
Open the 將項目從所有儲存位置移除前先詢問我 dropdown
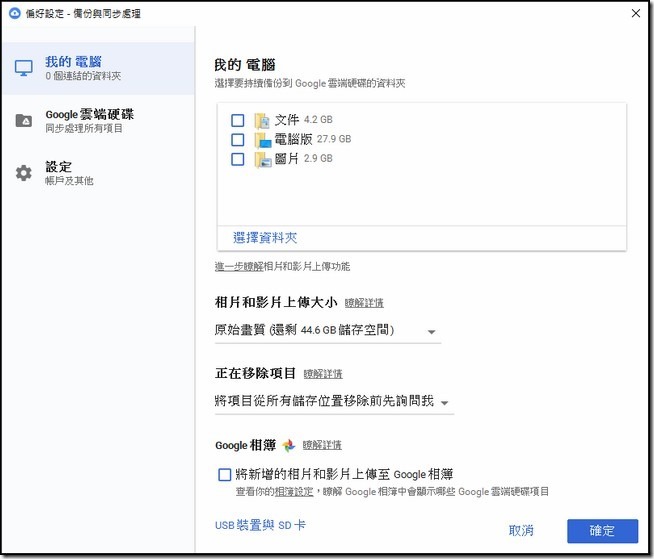[x=334, y=402]
